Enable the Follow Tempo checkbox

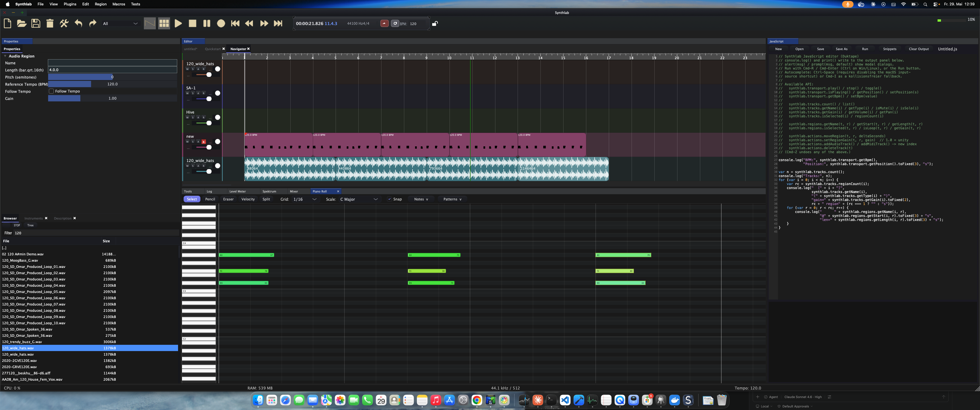tap(51, 91)
